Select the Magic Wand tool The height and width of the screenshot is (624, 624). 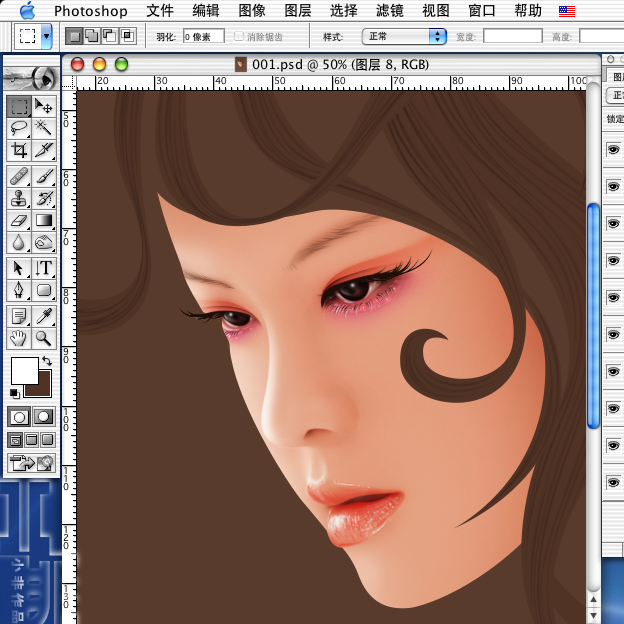tap(43, 128)
